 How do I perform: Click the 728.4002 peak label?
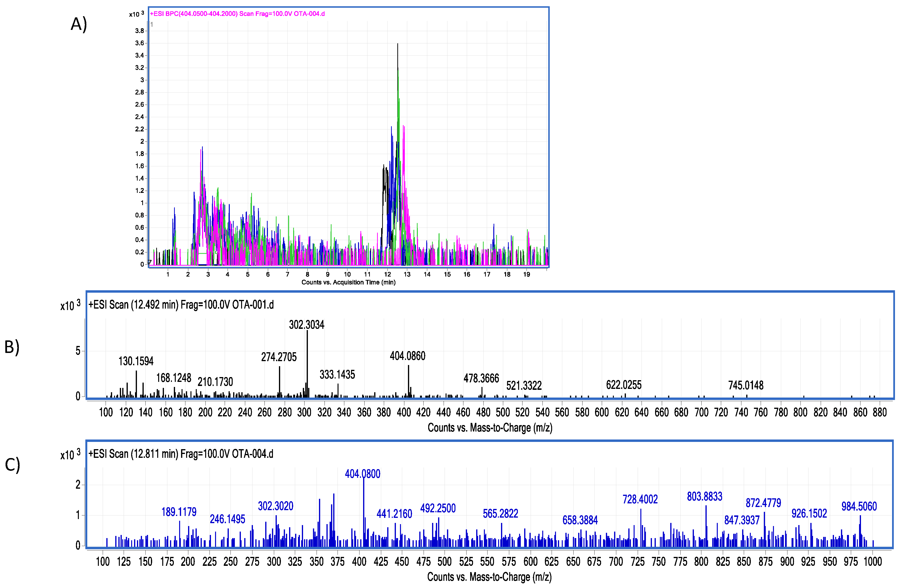pos(640,500)
